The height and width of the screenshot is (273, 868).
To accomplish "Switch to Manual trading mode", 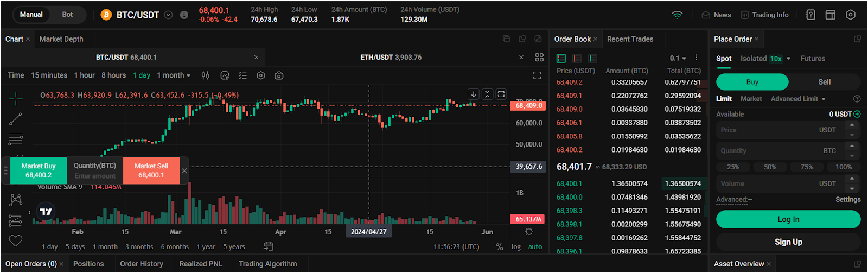I will pyautogui.click(x=31, y=15).
